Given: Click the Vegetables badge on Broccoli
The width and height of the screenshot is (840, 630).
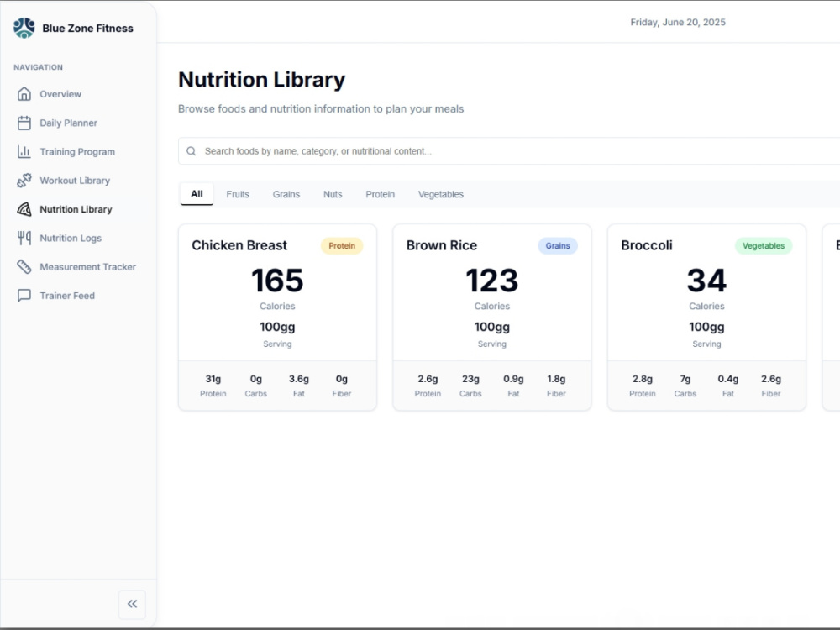Looking at the screenshot, I should click(764, 245).
